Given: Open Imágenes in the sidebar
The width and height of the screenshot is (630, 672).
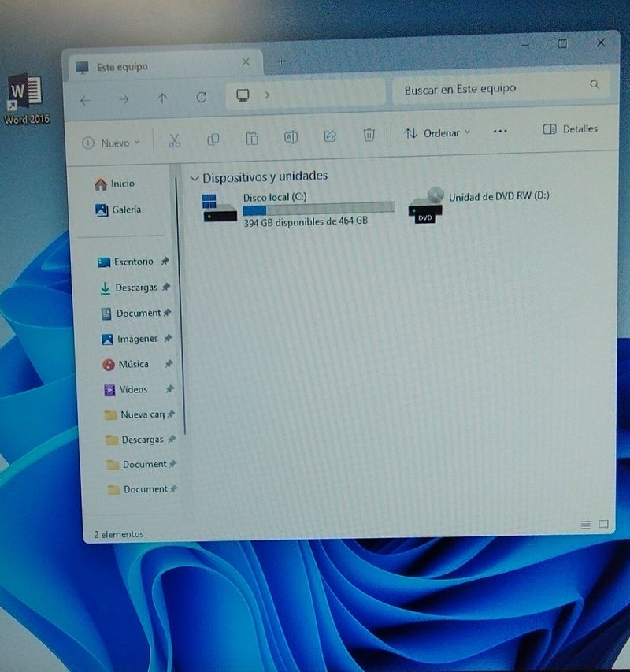Looking at the screenshot, I should tap(130, 339).
